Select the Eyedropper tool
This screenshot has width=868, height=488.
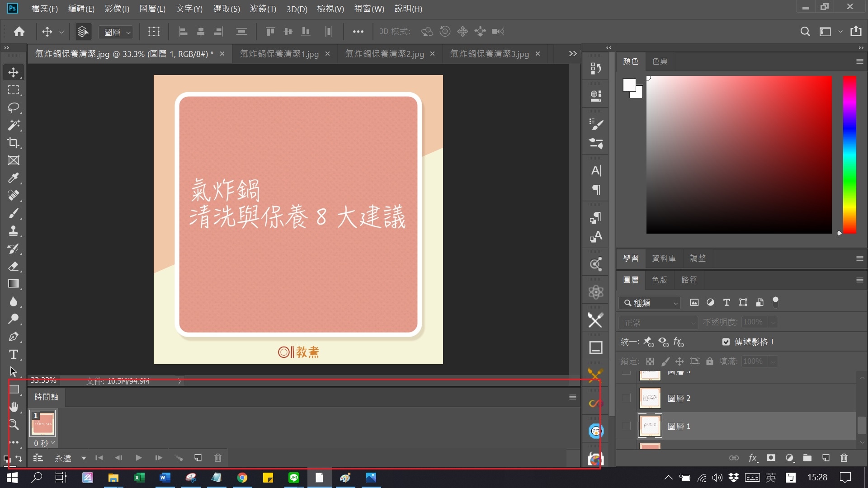tap(14, 178)
